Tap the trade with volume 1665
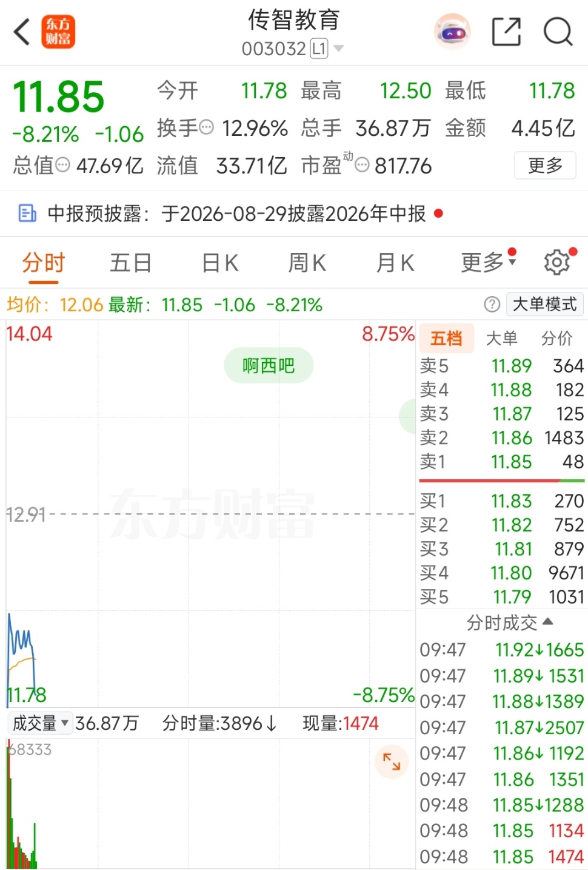588x870 pixels. click(501, 650)
